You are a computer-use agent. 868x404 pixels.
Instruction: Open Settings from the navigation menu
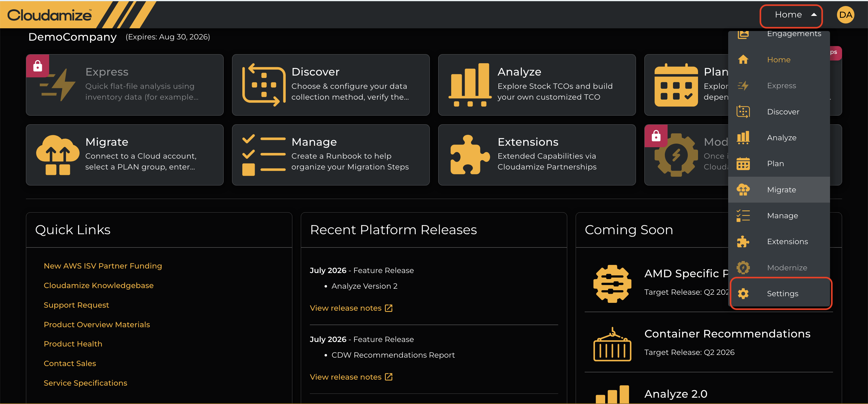(779, 294)
